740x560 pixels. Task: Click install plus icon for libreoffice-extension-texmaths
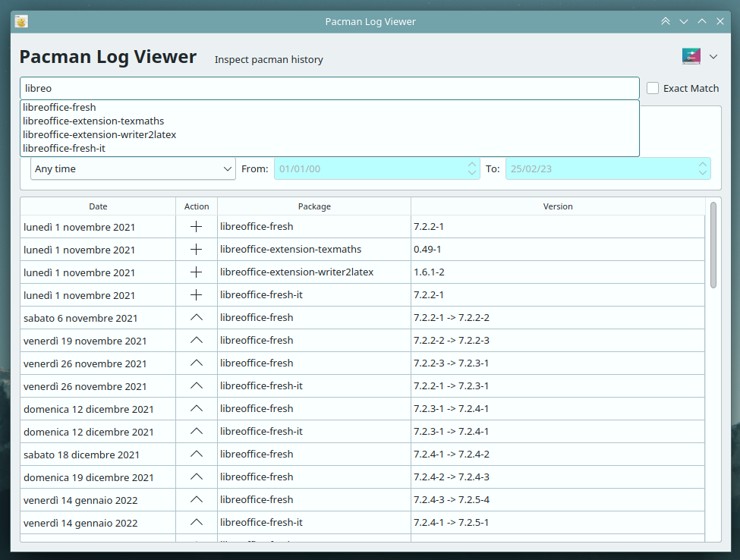[x=197, y=250]
